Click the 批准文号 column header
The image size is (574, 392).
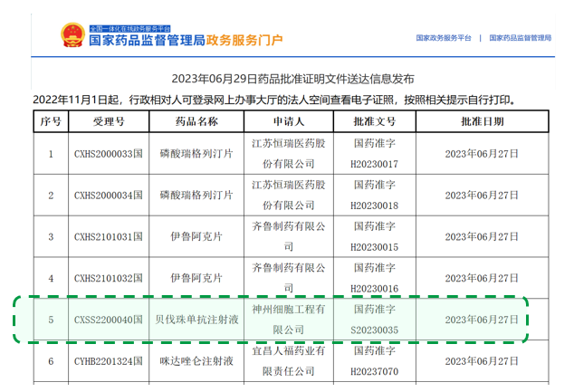375,121
